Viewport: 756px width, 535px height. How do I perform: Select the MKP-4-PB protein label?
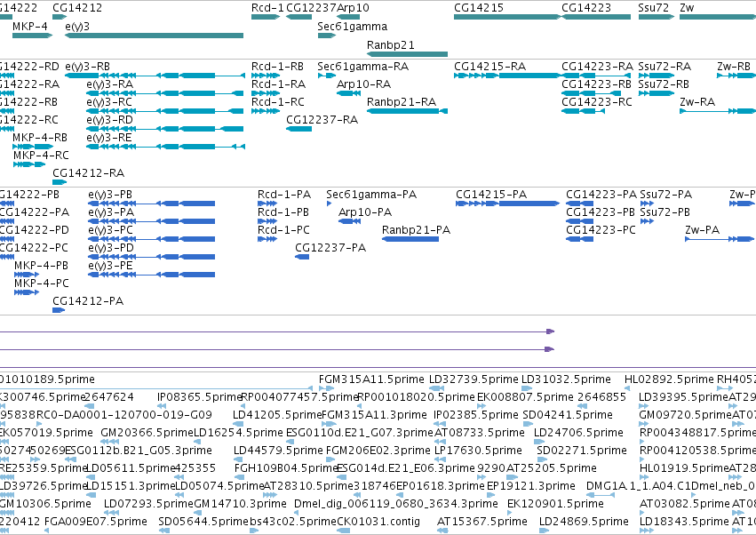41,266
